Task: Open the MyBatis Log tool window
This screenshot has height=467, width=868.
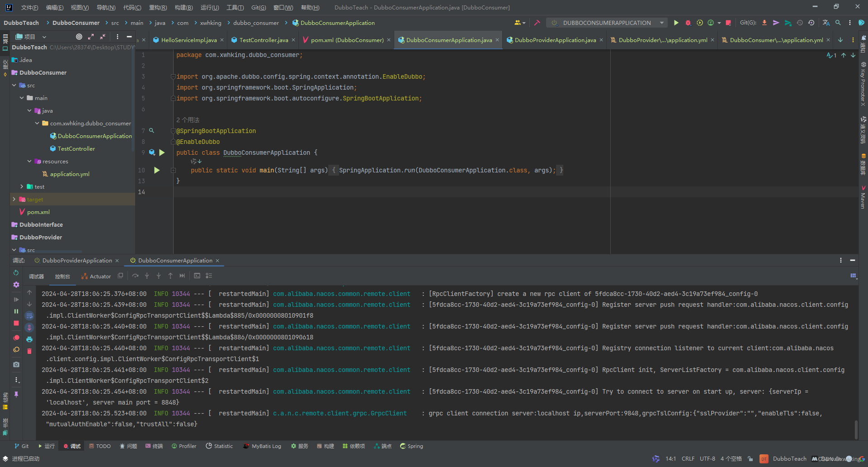Action: click(x=262, y=446)
